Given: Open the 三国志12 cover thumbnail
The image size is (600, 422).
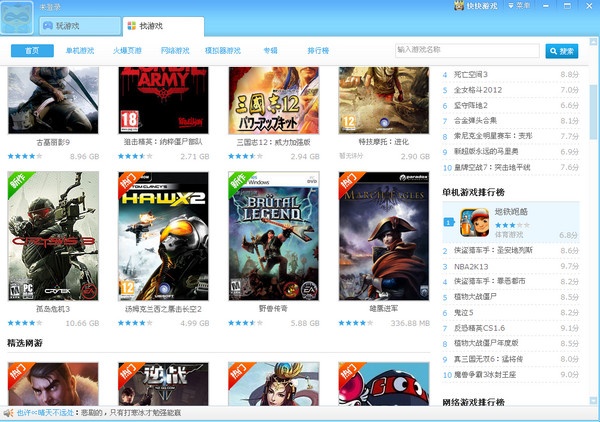Looking at the screenshot, I should click(274, 100).
